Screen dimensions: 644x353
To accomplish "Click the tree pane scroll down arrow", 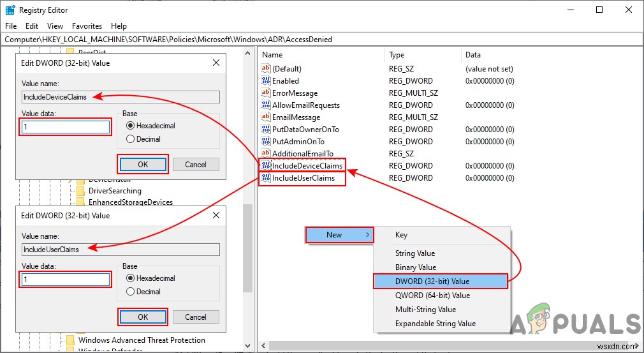I will point(247,345).
